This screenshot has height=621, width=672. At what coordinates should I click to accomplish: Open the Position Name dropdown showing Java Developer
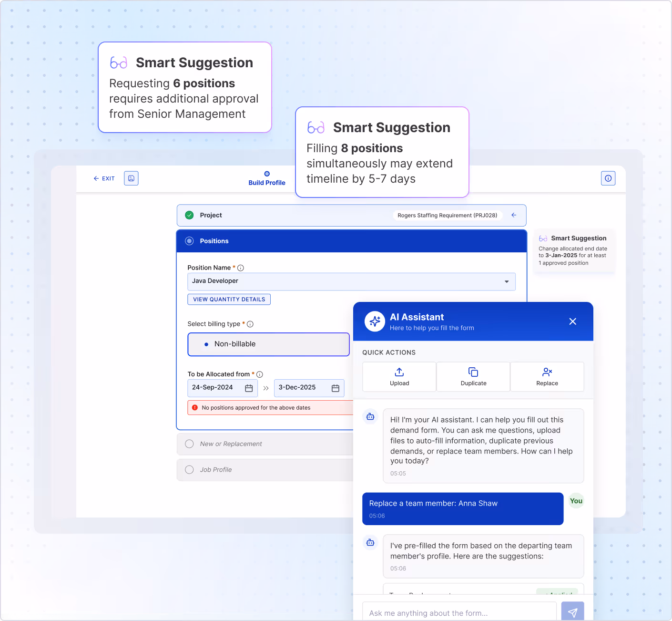point(506,281)
